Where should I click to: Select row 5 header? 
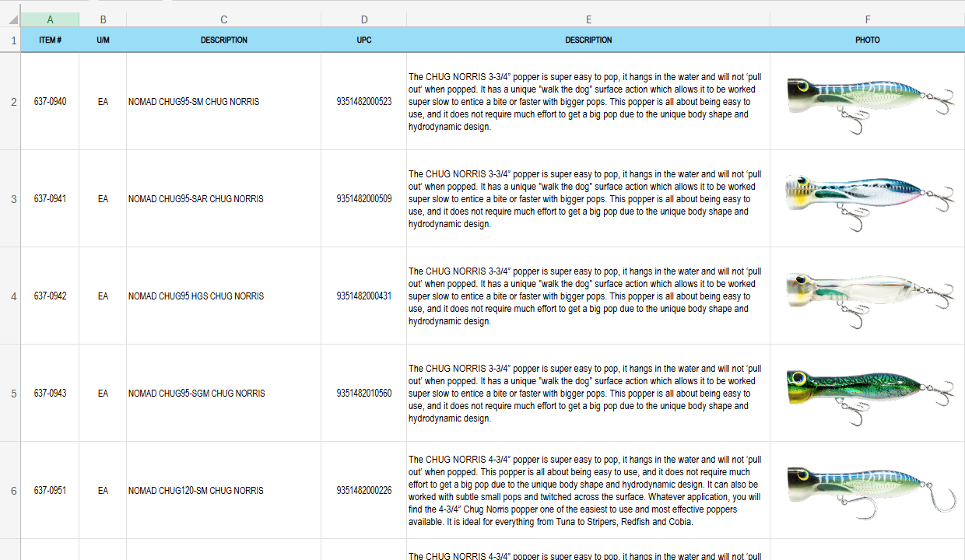(10, 393)
